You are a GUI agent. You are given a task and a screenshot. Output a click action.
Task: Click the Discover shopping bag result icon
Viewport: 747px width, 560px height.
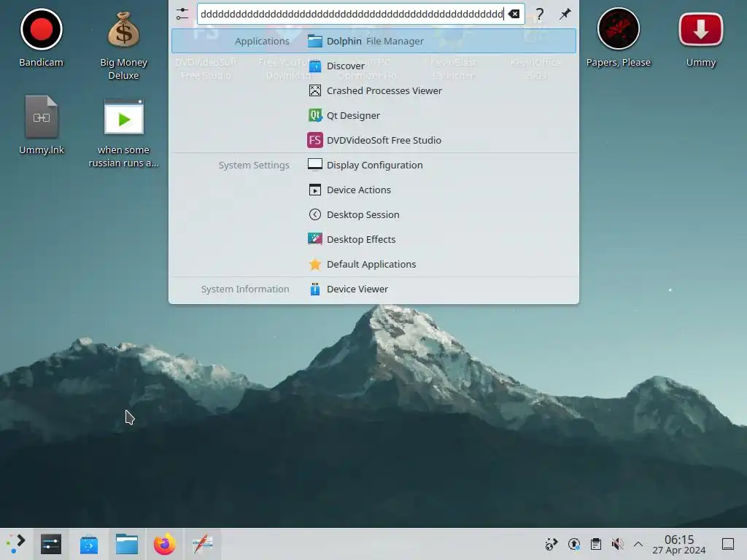pos(315,66)
